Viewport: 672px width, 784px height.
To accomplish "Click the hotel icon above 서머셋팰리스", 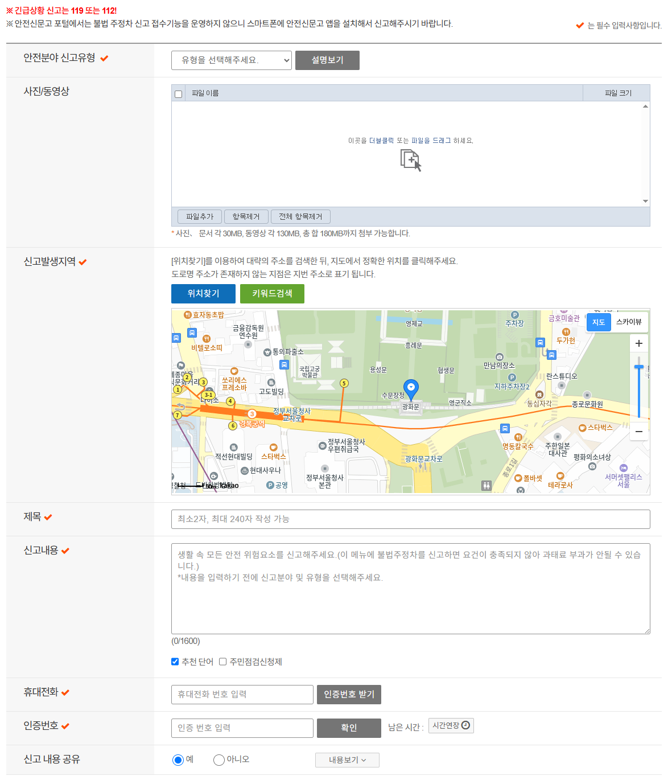I will click(x=623, y=468).
